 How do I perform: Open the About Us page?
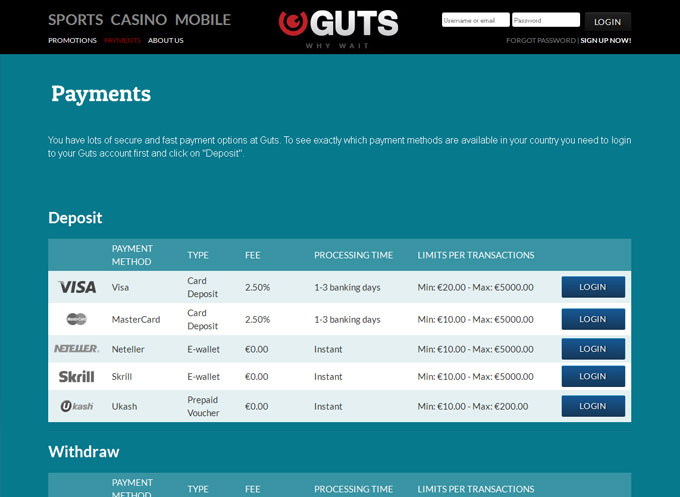(x=166, y=40)
